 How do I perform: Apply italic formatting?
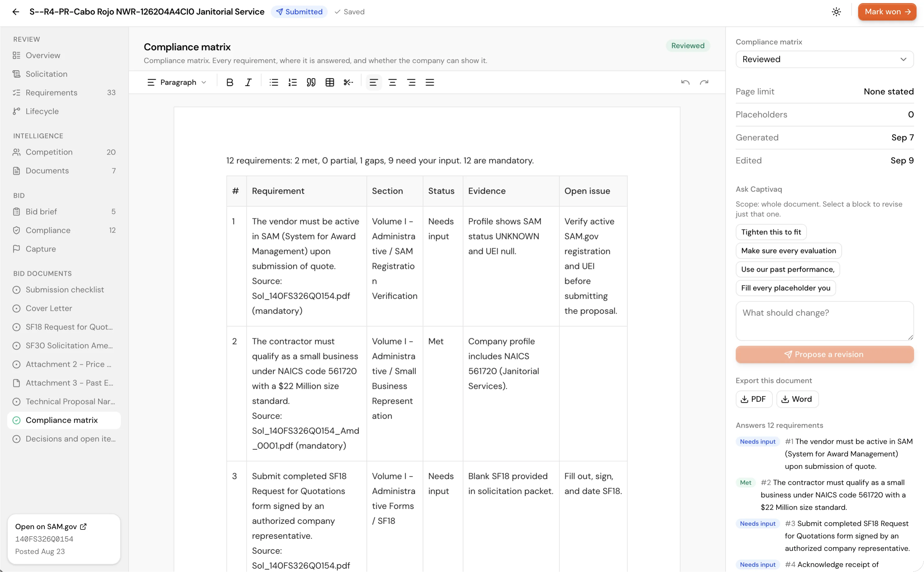(x=248, y=82)
